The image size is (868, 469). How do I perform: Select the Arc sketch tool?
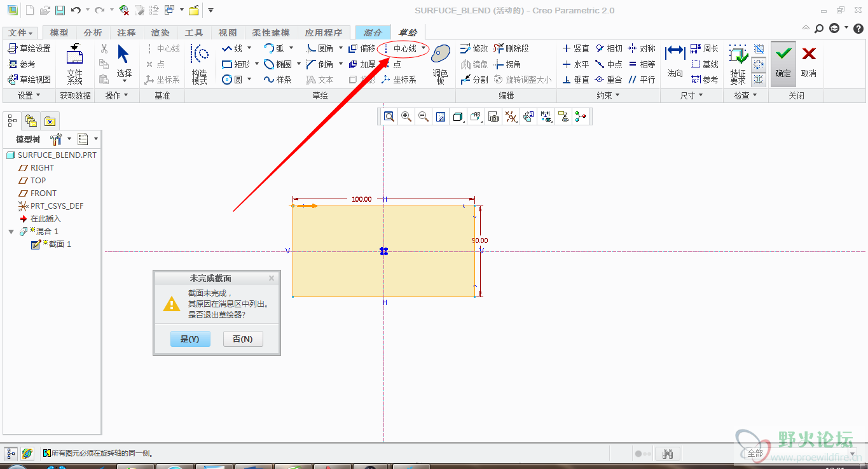[274, 48]
